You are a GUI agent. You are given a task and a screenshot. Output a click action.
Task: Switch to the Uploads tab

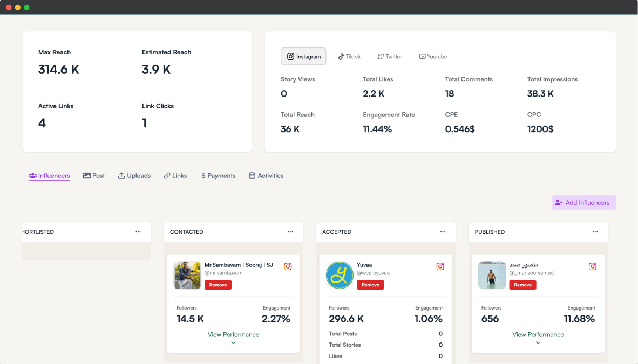(x=134, y=176)
